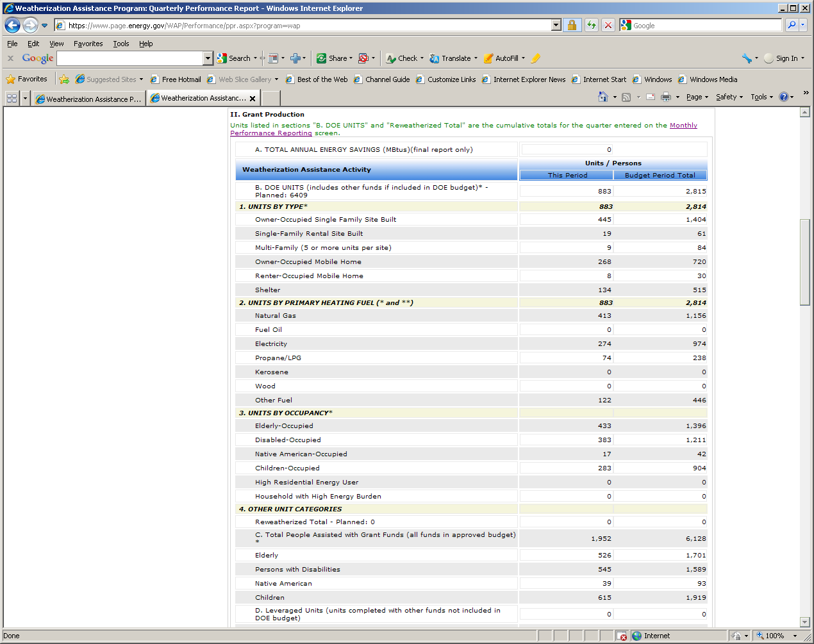Follow the Monthly Performance Reporting link
This screenshot has width=814, height=644.
[683, 126]
